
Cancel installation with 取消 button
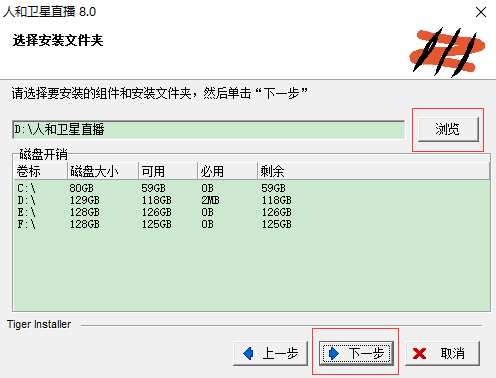442,353
